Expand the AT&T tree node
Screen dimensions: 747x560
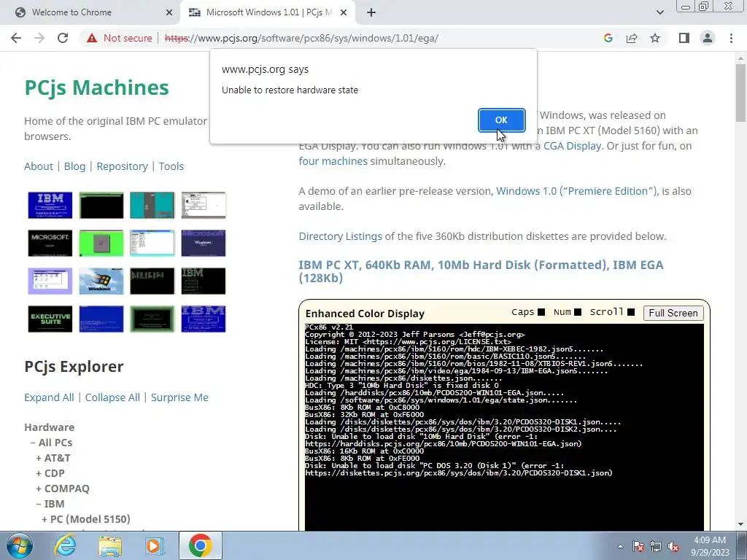tap(53, 458)
